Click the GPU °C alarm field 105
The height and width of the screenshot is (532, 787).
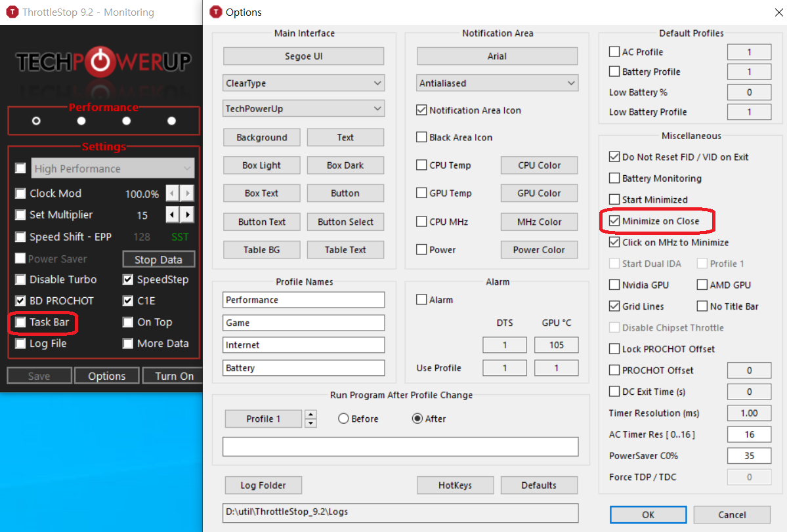click(556, 345)
